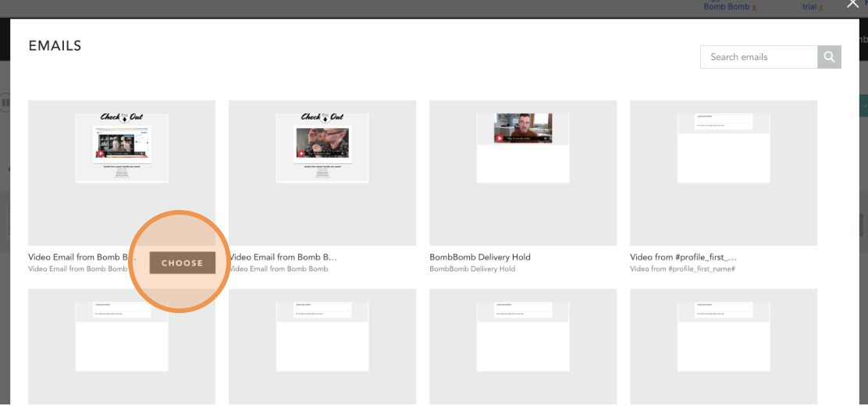Select the BombBomb Delivery Hold thumbnail
This screenshot has width=868, height=406.
(523, 173)
